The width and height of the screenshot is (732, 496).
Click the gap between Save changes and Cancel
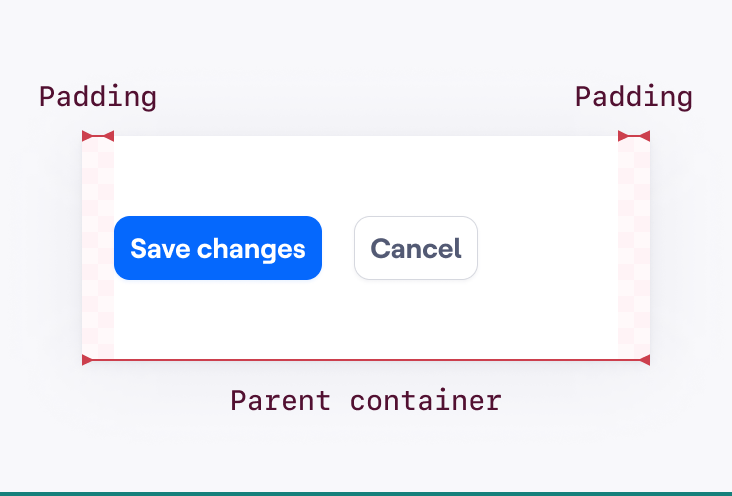pyautogui.click(x=338, y=248)
